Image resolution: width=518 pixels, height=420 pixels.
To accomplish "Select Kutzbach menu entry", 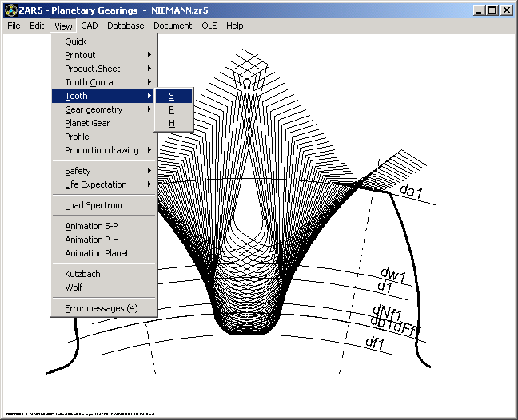I will click(x=82, y=274).
